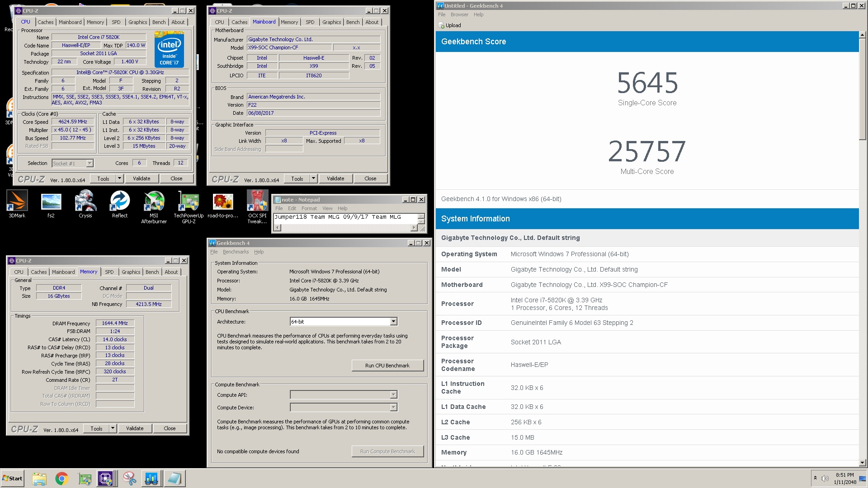Click down arrow of Geekbench results scrollbar
The width and height of the screenshot is (868, 488).
[863, 463]
